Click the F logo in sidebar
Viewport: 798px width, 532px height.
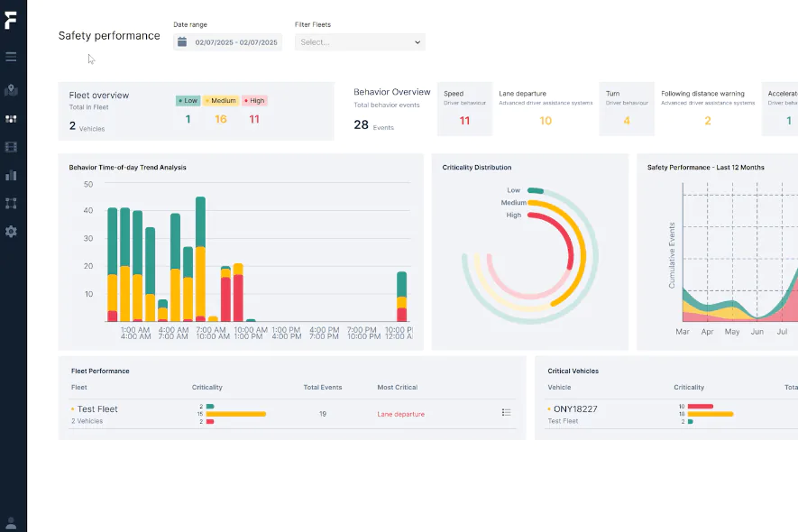coord(11,20)
